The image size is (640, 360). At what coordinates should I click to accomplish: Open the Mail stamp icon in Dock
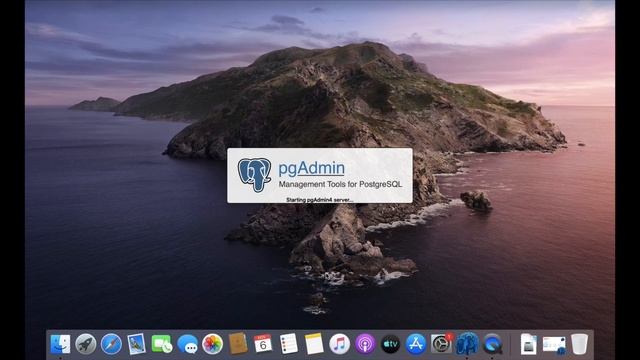point(136,344)
